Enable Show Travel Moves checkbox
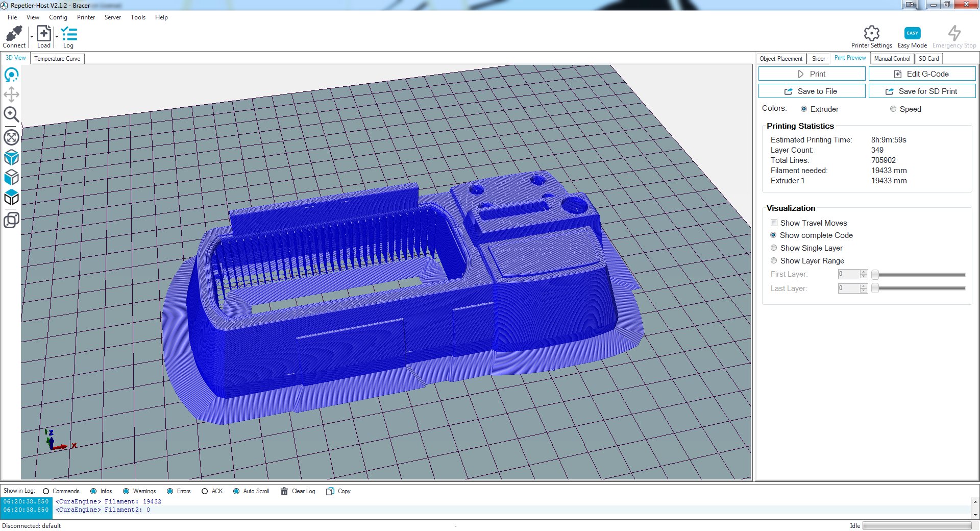The width and height of the screenshot is (980, 531). (774, 223)
